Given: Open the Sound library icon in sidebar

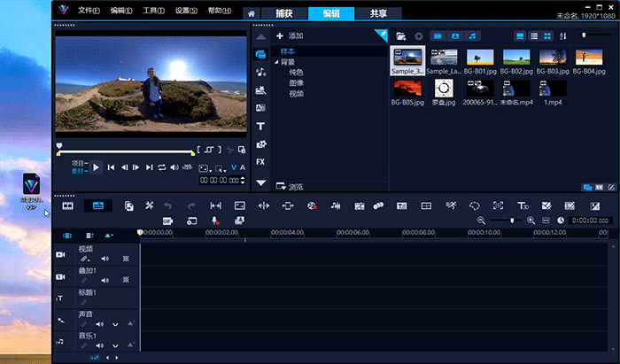Looking at the screenshot, I should pos(260,72).
